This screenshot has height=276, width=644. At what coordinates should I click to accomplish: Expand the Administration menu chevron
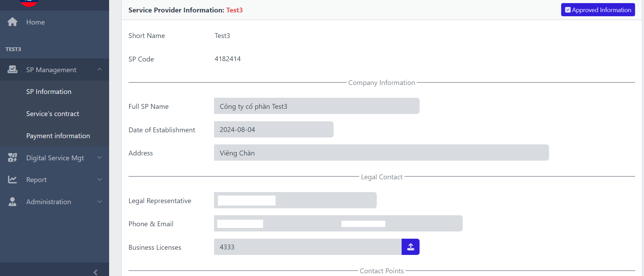tap(99, 202)
